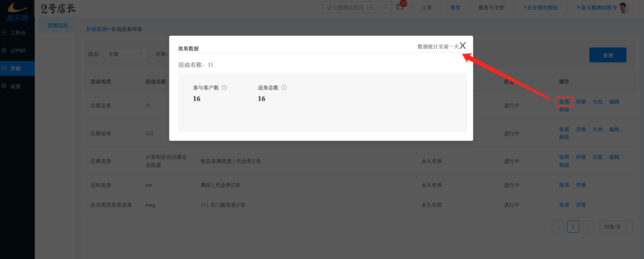Open 服务与支持 in the top bar

[491, 7]
